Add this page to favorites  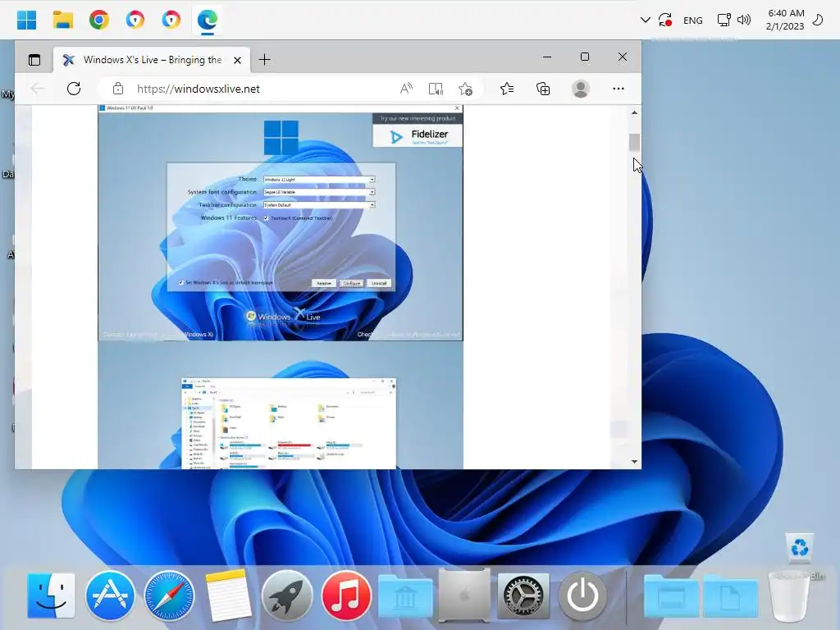point(465,89)
